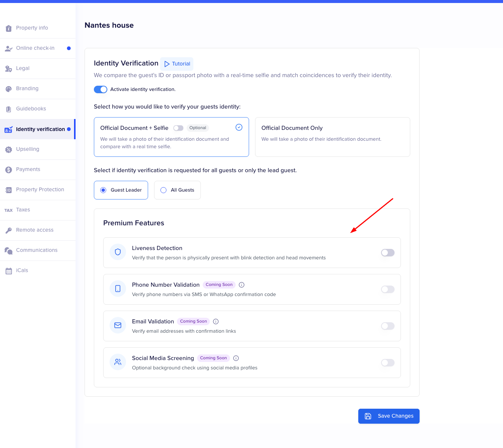This screenshot has height=448, width=503.
Task: Go to the Upselling section
Action: [28, 149]
